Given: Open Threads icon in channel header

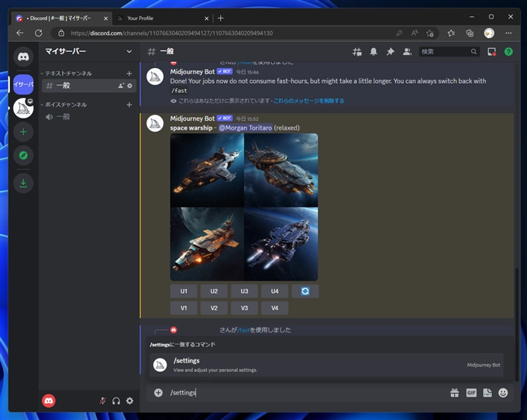Looking at the screenshot, I should [357, 52].
